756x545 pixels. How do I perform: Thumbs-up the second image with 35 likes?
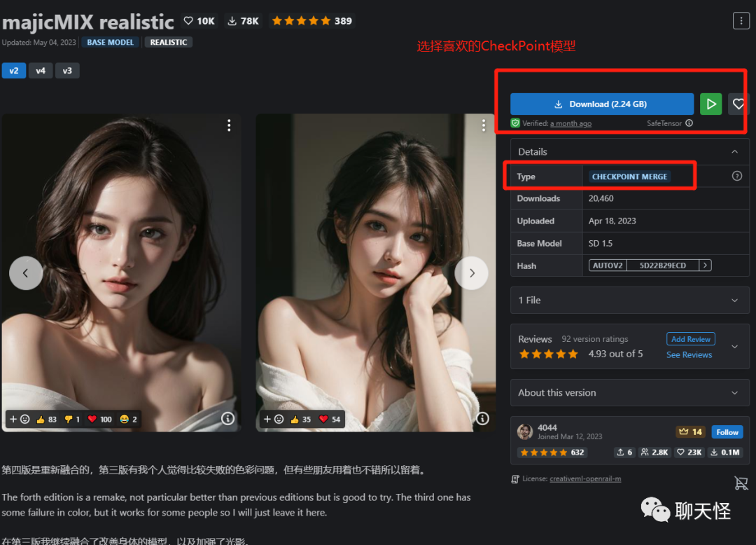click(x=300, y=419)
